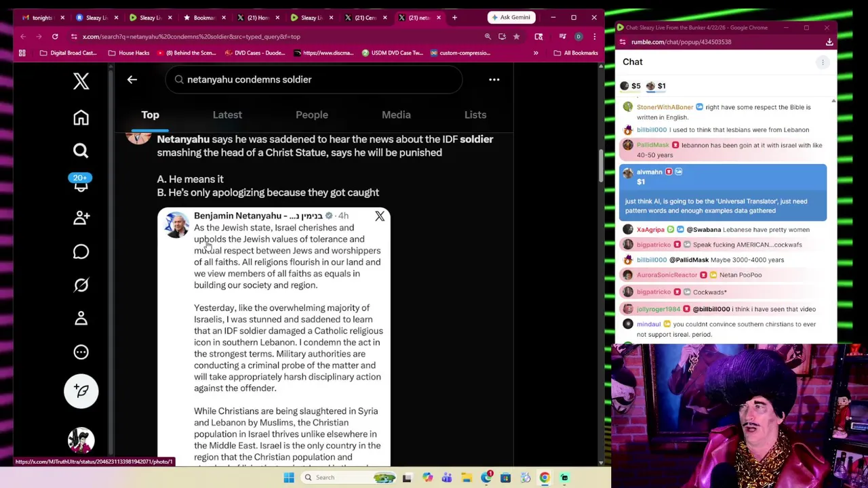Open a new browser tab with the plus
Screen dimensions: 868x488
coord(454,17)
